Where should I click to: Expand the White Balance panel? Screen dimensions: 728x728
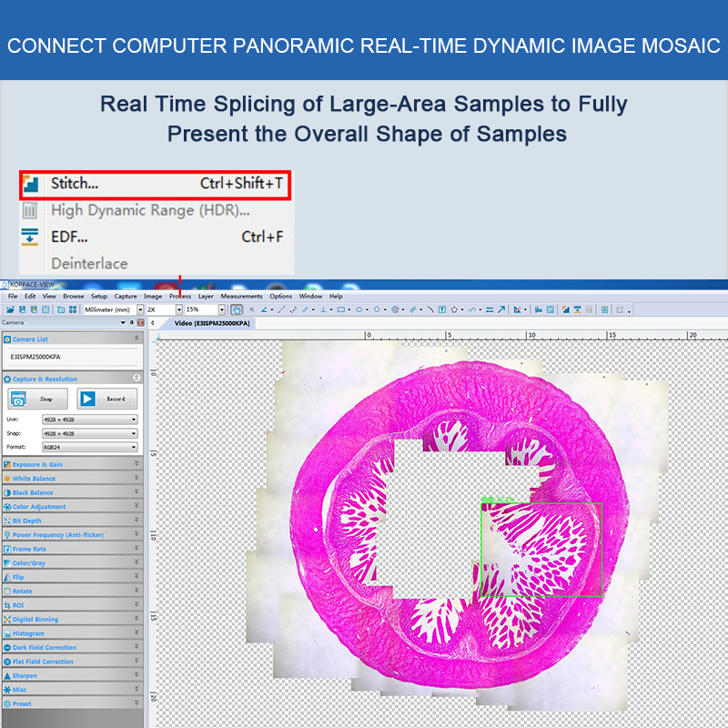(x=71, y=479)
